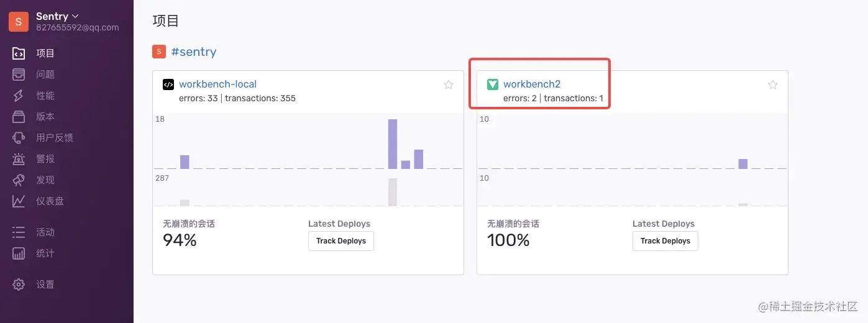This screenshot has width=868, height=323.
Task: Select 用户反馈 in the sidebar
Action: [x=55, y=138]
